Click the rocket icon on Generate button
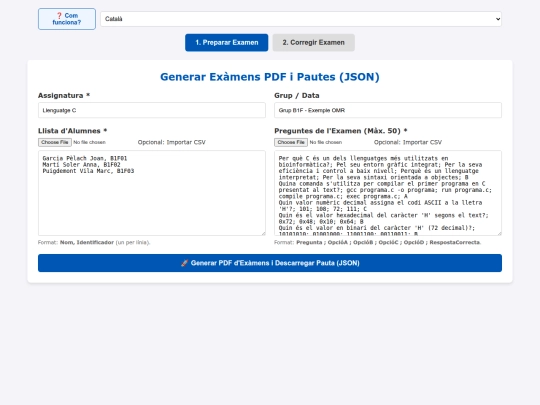The width and height of the screenshot is (540, 405). (185, 263)
